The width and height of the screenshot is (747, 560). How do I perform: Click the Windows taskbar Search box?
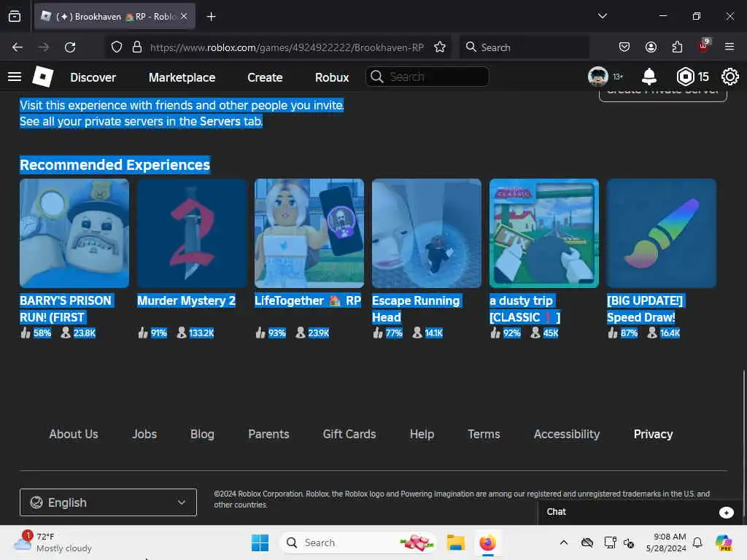[x=358, y=542]
